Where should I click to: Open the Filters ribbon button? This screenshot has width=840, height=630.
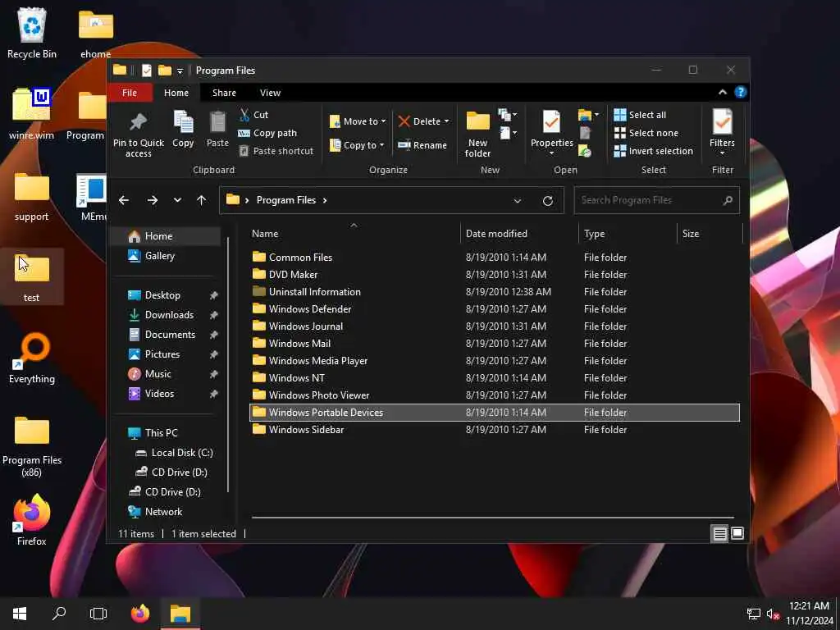coord(722,132)
